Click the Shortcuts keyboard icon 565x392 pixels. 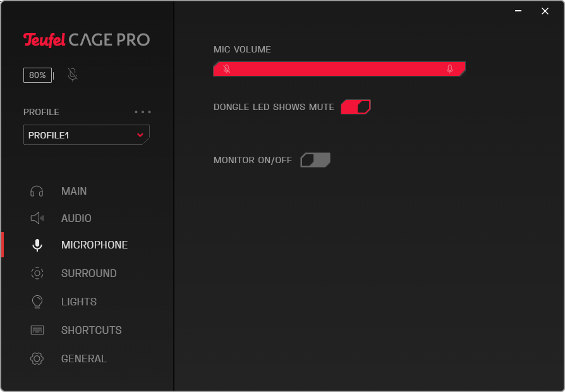point(37,330)
